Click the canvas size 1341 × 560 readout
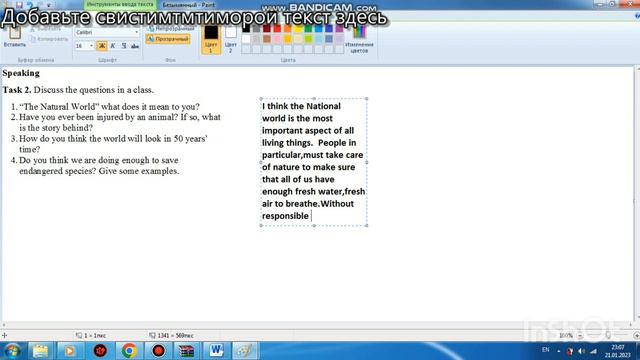 171,336
